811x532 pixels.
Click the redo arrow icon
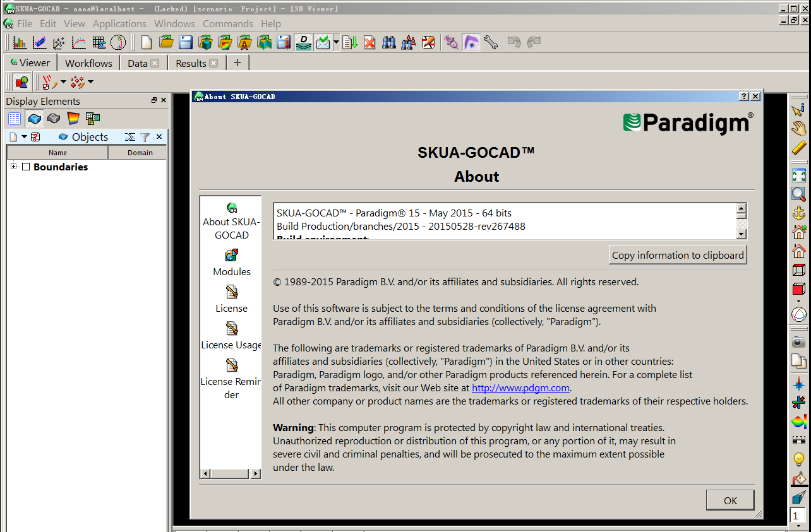click(x=534, y=42)
